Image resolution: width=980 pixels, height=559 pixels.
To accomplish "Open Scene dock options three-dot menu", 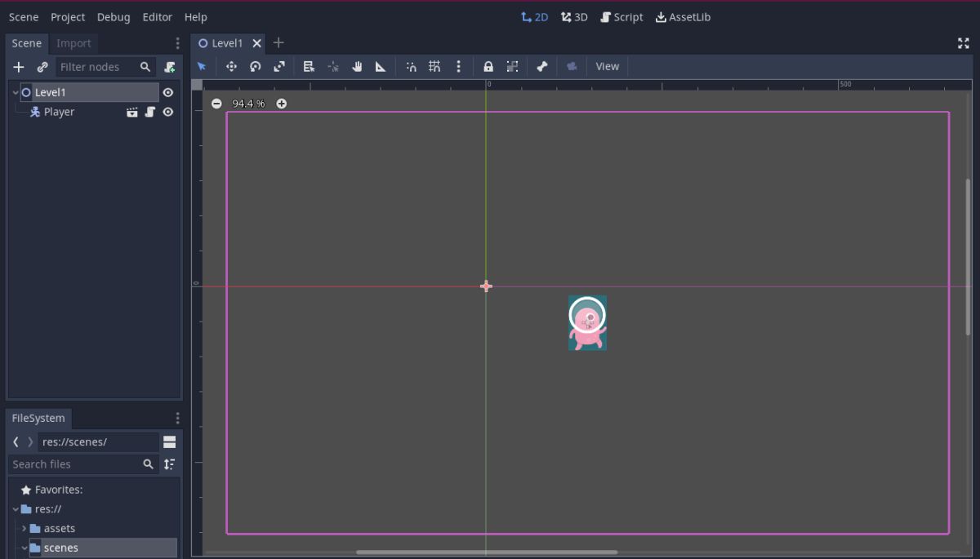I will coord(177,43).
